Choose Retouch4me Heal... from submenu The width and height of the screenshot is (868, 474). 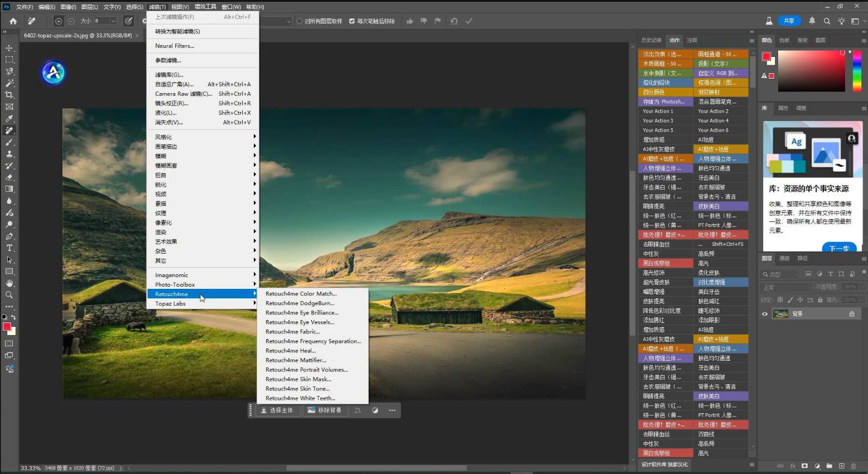coord(312,351)
